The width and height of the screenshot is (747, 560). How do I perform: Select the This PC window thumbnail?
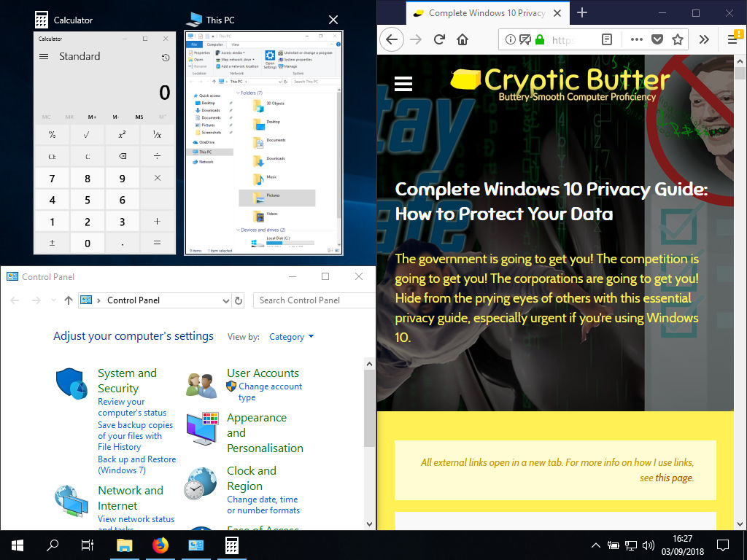pos(263,143)
